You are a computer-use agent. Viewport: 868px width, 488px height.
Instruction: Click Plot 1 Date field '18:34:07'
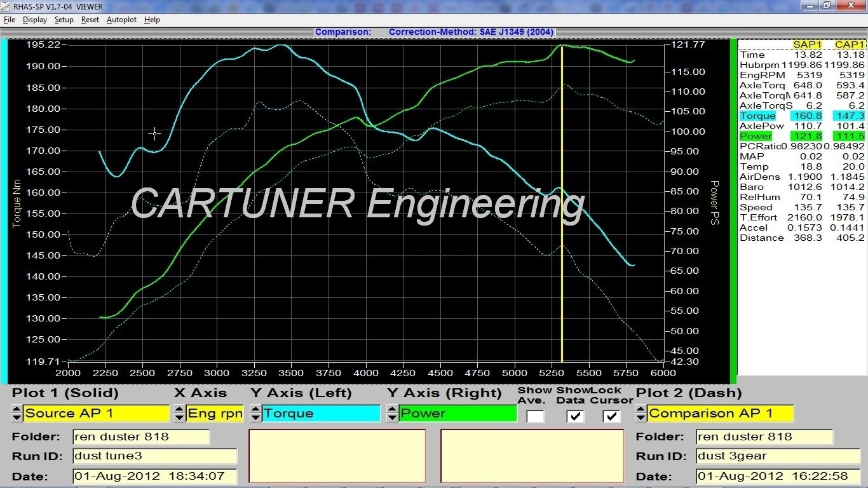tap(154, 476)
